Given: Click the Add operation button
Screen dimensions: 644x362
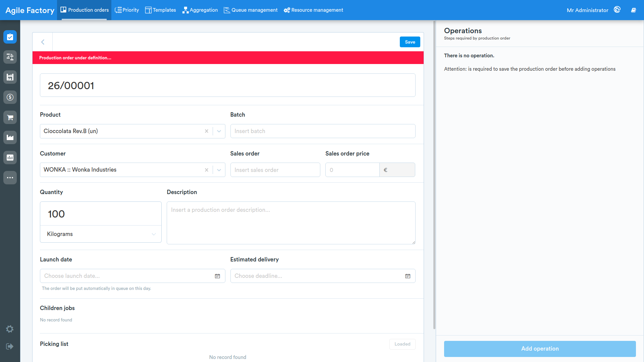Looking at the screenshot, I should point(540,349).
